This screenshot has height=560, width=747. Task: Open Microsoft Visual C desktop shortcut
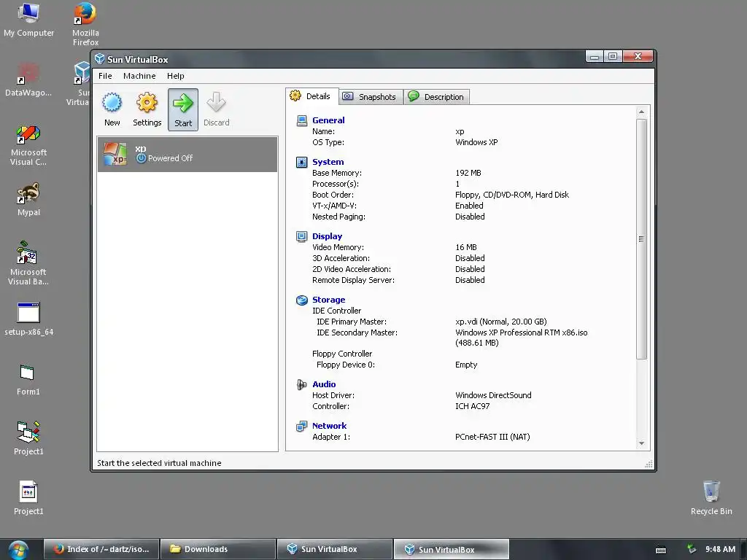tap(28, 146)
